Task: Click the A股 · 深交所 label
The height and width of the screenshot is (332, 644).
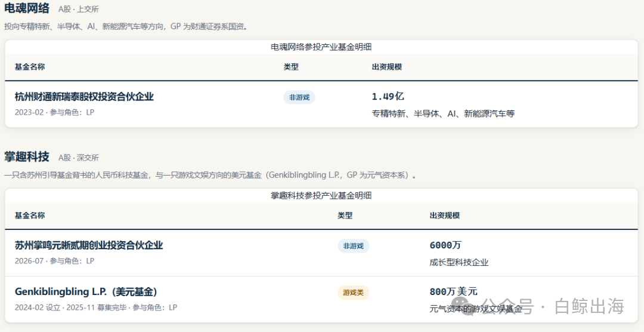Action: (x=79, y=158)
